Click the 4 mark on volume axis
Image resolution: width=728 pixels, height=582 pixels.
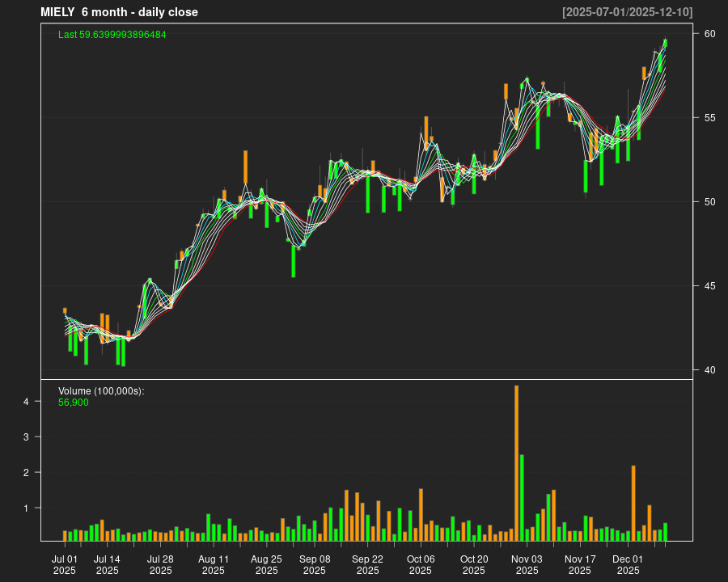[x=26, y=402]
